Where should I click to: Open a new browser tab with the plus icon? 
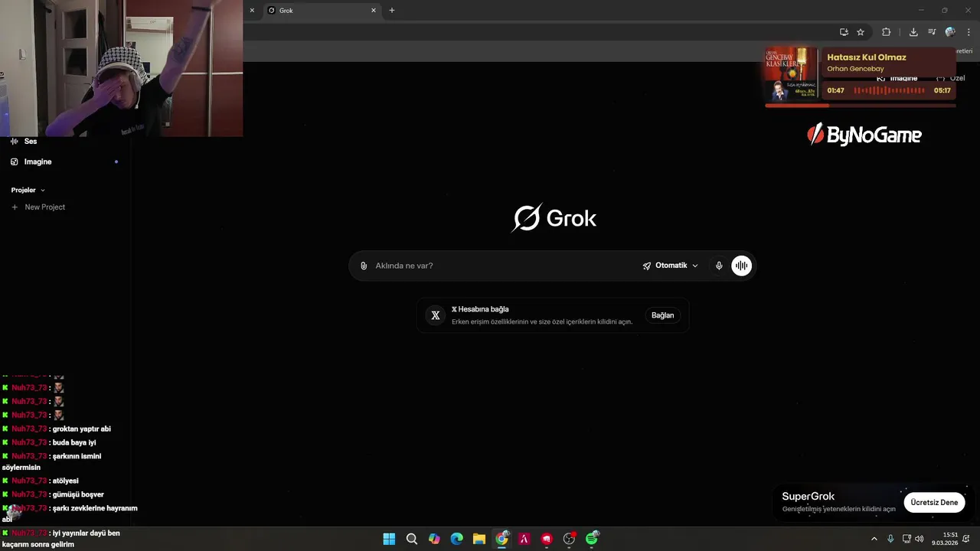[392, 11]
